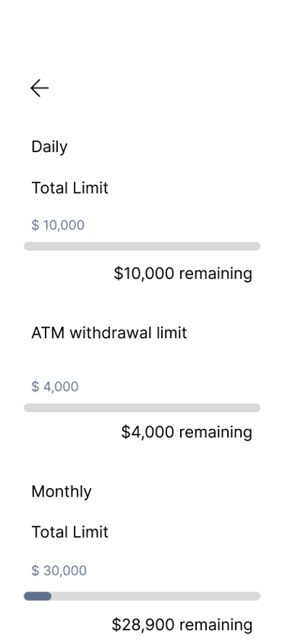Viewport: 285px width, 644px height.
Task: Click the gray unfilled part of the monthly bar
Action: click(156, 596)
